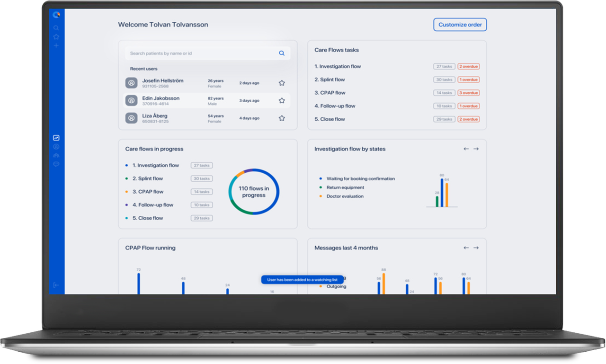The width and height of the screenshot is (606, 364).
Task: Toggle favorite star for Liza Åberg
Action: tap(282, 118)
